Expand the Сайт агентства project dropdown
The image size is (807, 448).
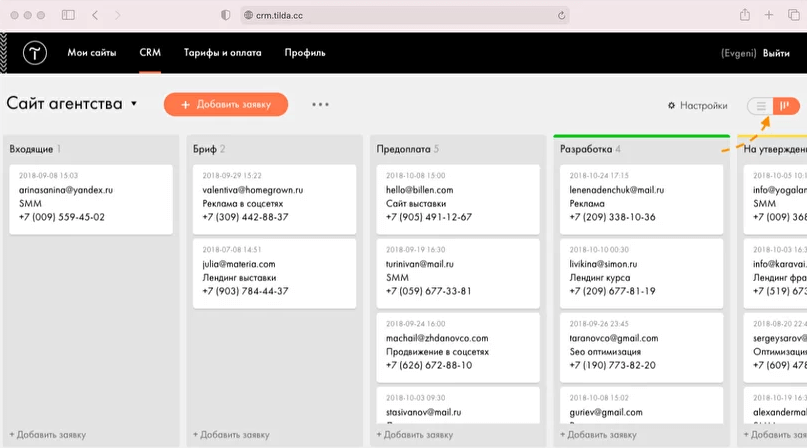pyautogui.click(x=134, y=104)
